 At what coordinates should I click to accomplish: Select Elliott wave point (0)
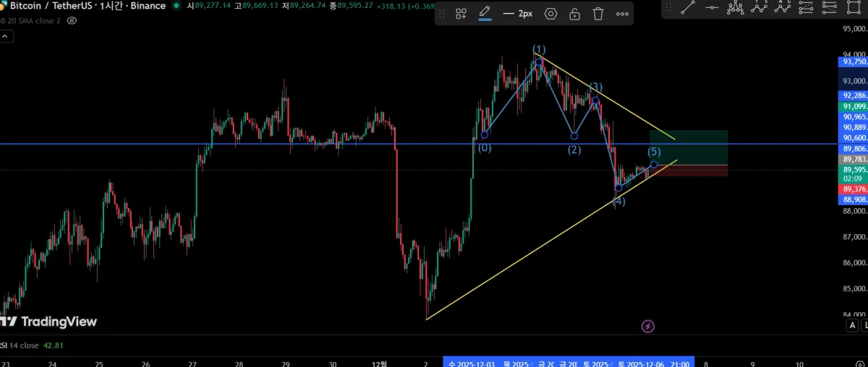click(x=485, y=134)
